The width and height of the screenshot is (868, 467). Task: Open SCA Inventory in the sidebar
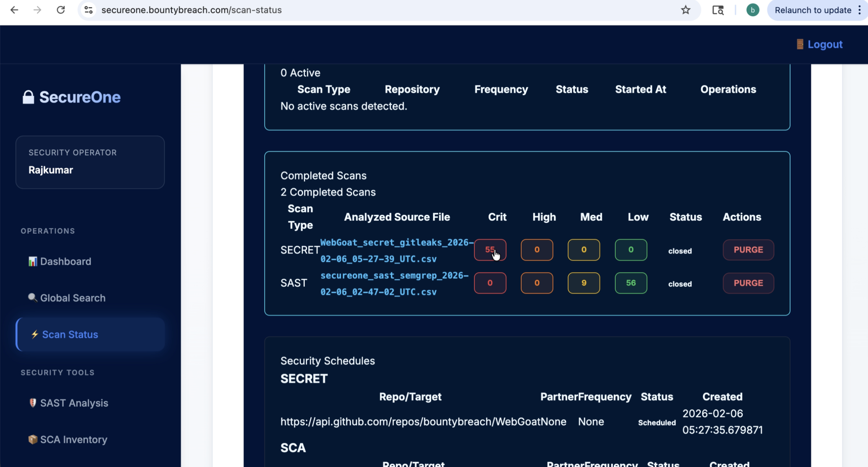click(x=90, y=440)
